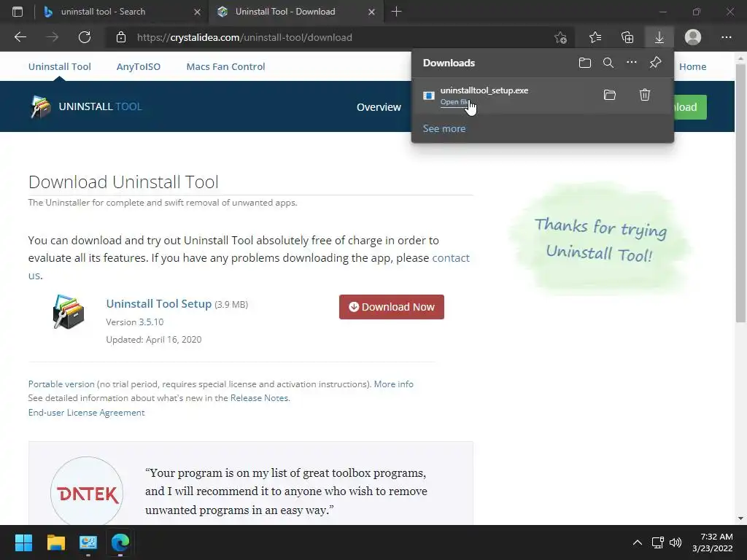Screen dimensions: 747x560
Task: Click the Refresh page icon
Action: tap(85, 37)
